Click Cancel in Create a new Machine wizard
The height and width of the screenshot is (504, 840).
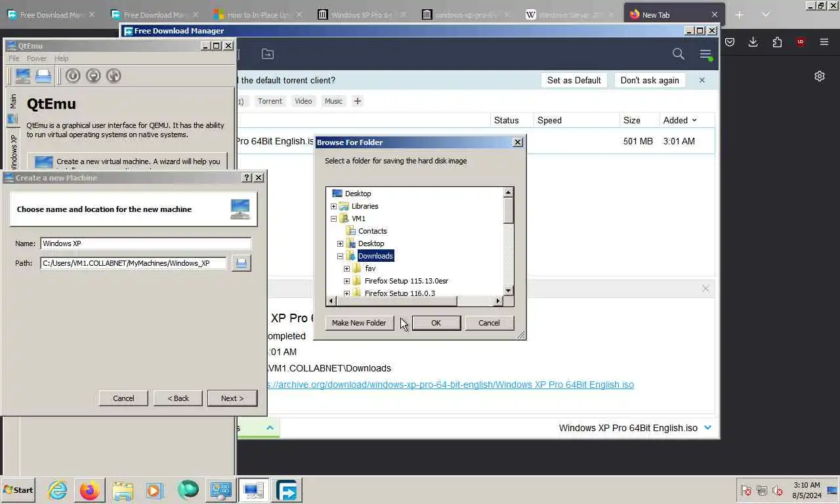pyautogui.click(x=123, y=398)
